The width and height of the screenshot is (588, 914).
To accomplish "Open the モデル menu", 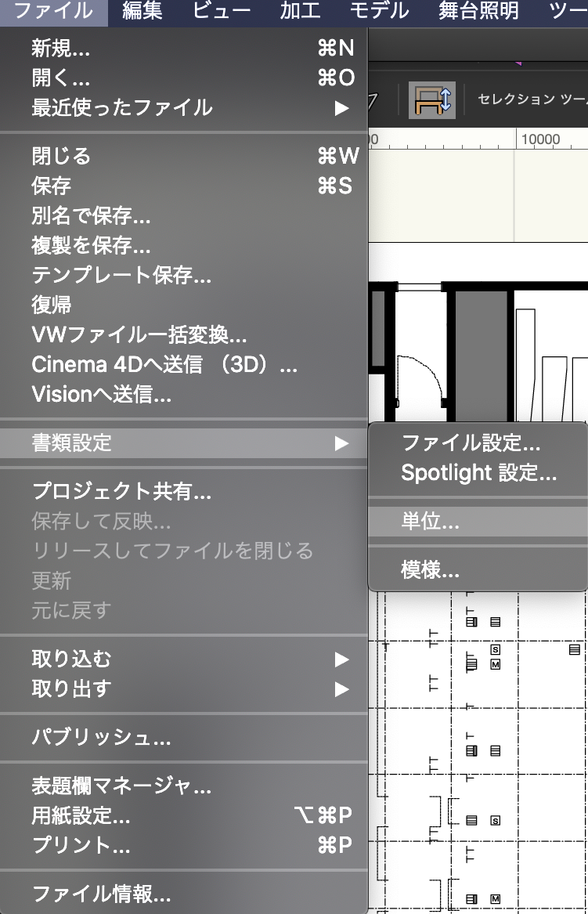I will tap(380, 12).
